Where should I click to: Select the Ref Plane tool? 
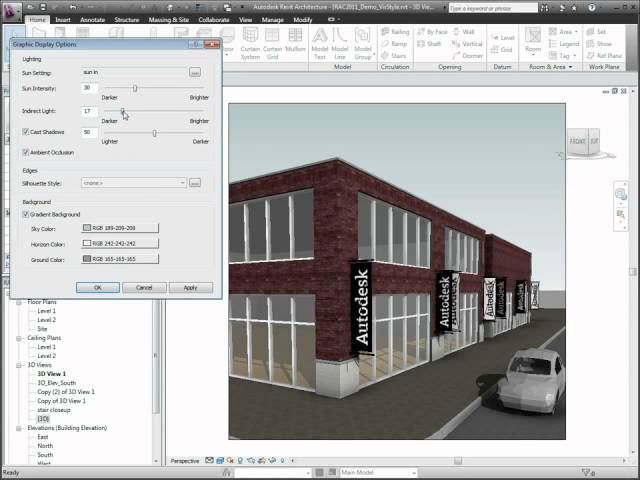(604, 56)
